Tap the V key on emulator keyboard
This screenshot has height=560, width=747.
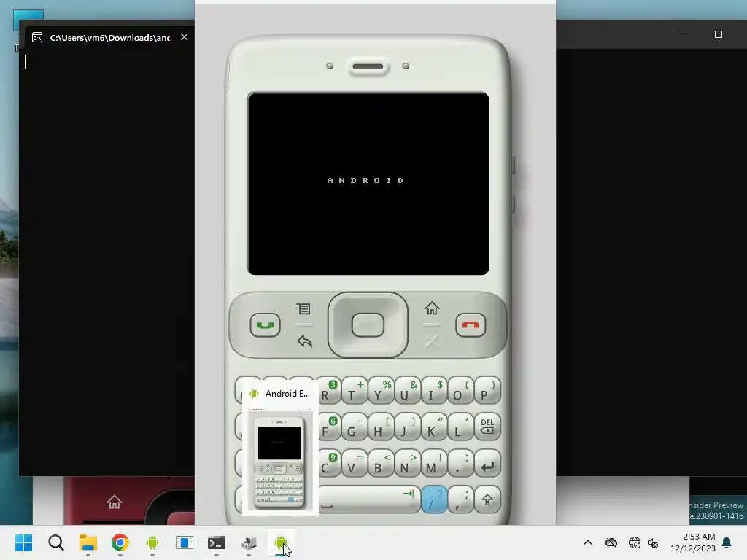[355, 463]
